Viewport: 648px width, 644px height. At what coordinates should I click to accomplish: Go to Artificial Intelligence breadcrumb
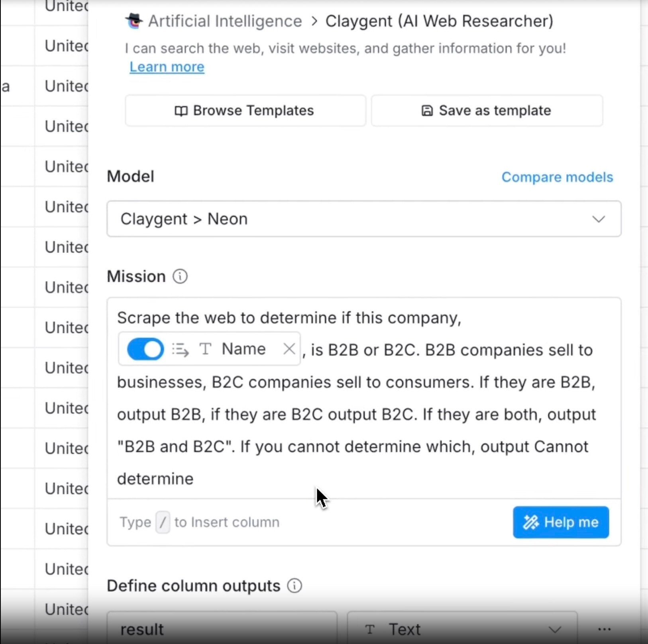click(x=225, y=21)
